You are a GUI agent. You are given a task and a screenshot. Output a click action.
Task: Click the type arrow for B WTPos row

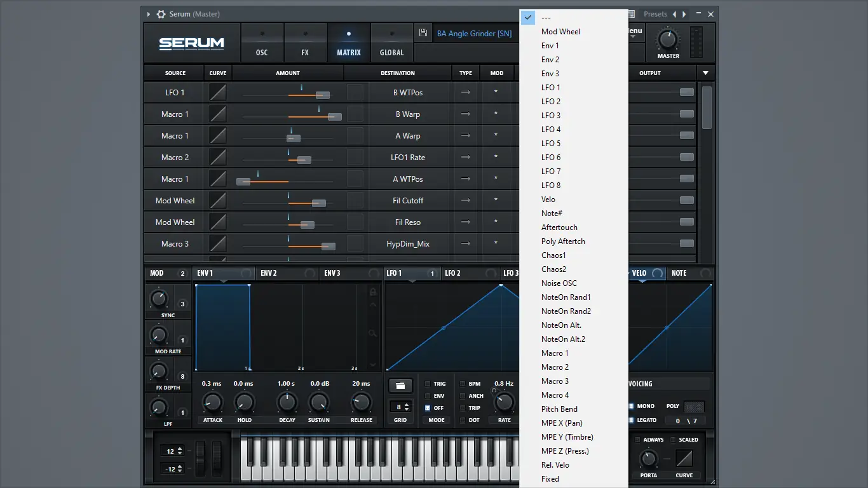click(x=466, y=92)
